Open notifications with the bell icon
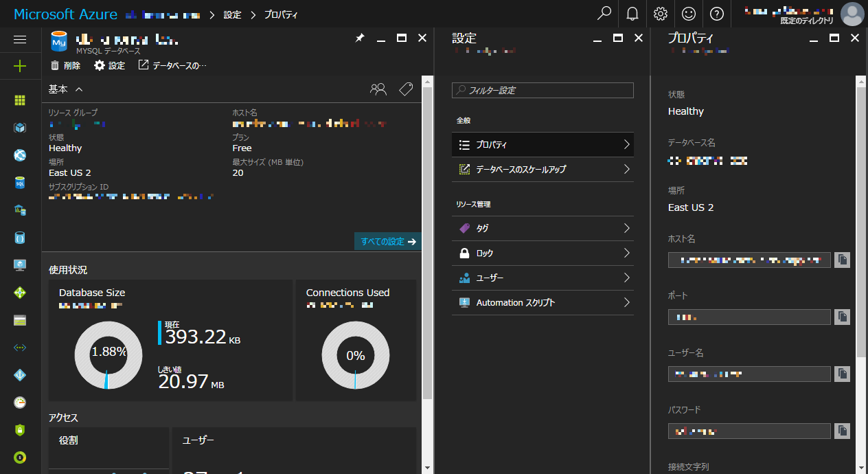Image resolution: width=868 pixels, height=474 pixels. (632, 14)
